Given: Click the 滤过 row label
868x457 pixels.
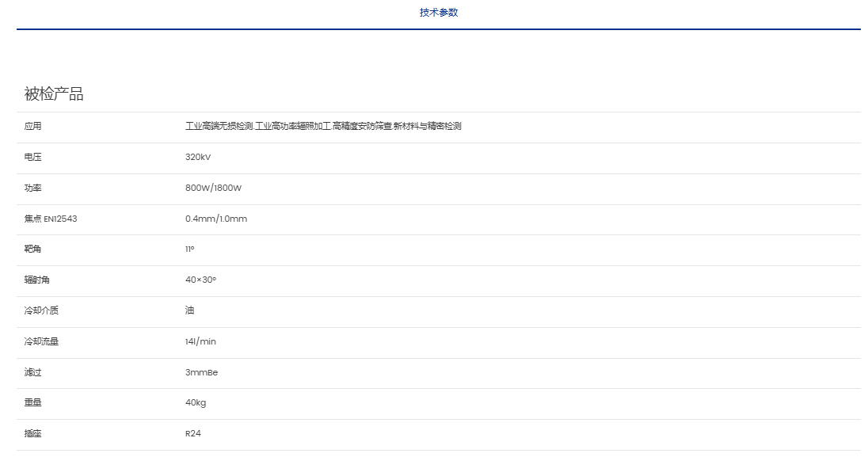Looking at the screenshot, I should click(32, 372).
